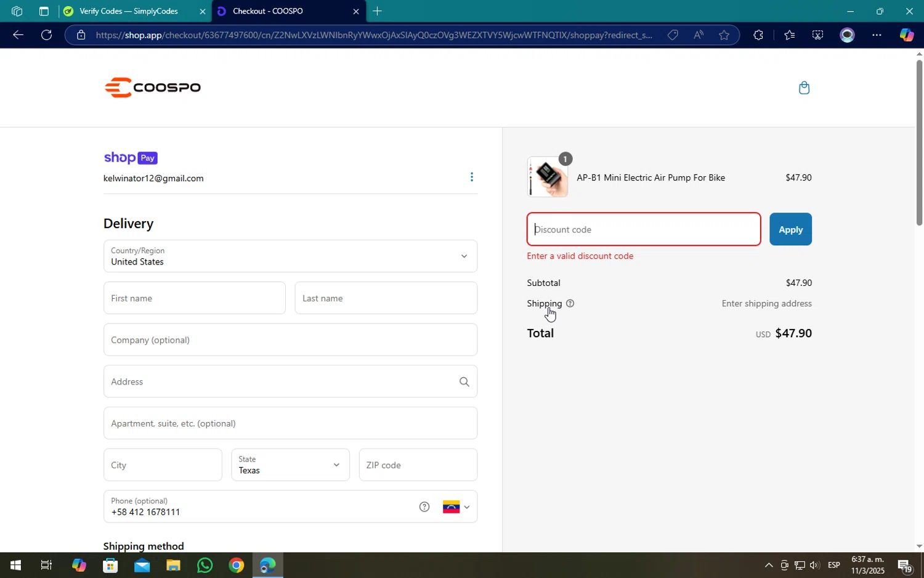Image resolution: width=924 pixels, height=578 pixels.
Task: Click the City input field
Action: click(163, 465)
